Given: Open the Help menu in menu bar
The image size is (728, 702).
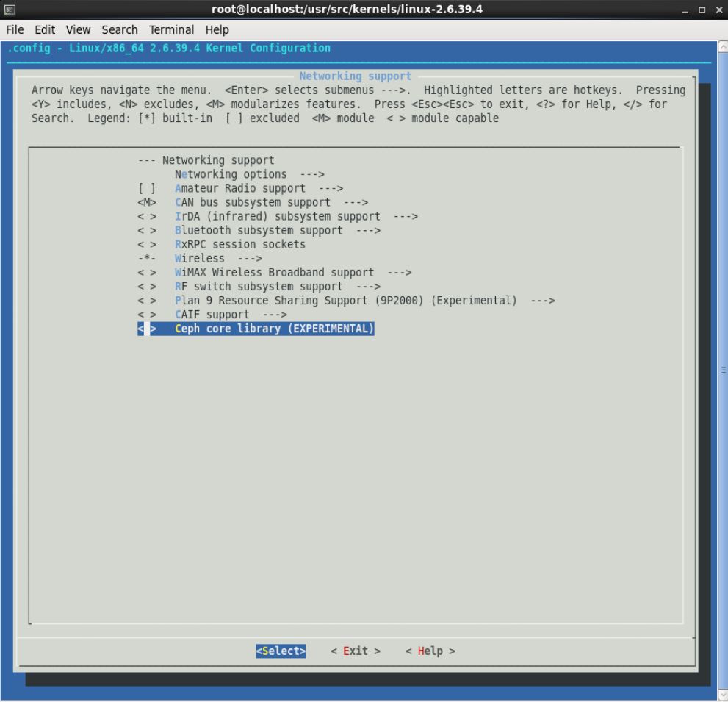Looking at the screenshot, I should tap(217, 29).
